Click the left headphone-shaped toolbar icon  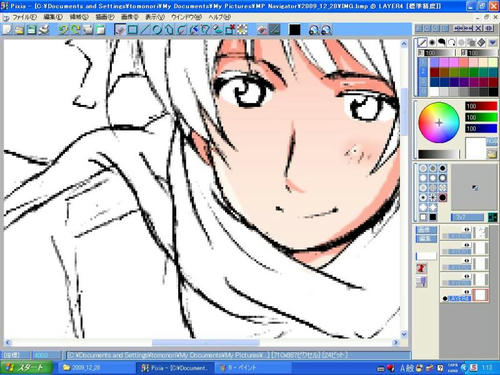(x=314, y=30)
